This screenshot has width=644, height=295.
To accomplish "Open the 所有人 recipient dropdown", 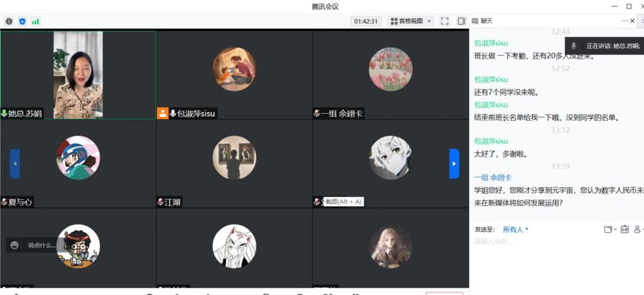I will (516, 230).
